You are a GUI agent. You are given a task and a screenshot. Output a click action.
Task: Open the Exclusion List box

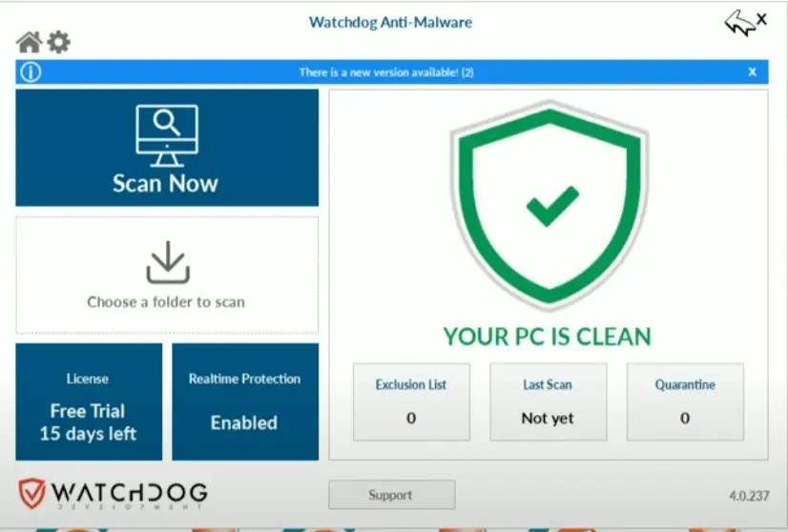coord(411,401)
